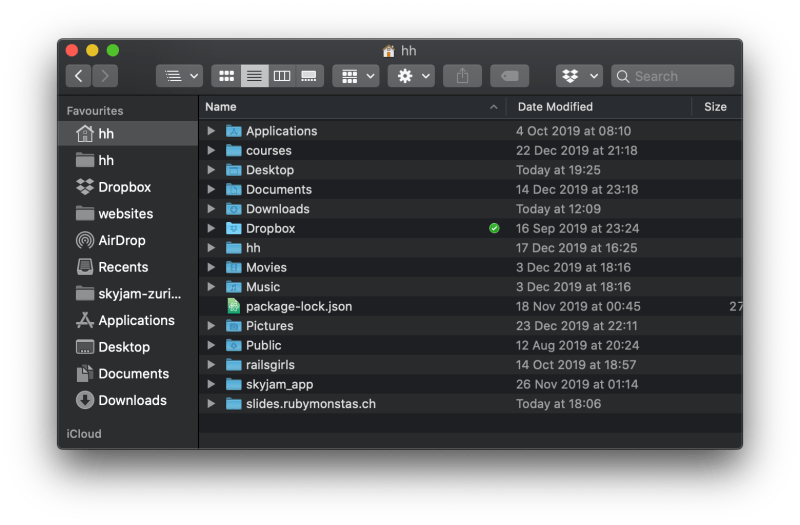This screenshot has height=525, width=800.
Task: Click the hh home proxy icon in title bar
Action: click(x=389, y=51)
